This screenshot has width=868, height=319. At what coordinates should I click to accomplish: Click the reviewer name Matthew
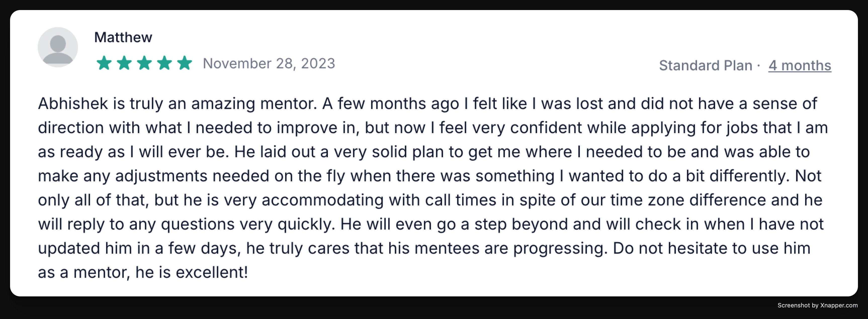tap(123, 37)
